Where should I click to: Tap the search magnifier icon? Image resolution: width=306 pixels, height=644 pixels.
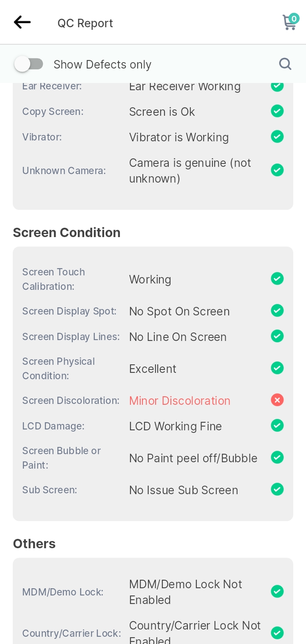pyautogui.click(x=285, y=64)
